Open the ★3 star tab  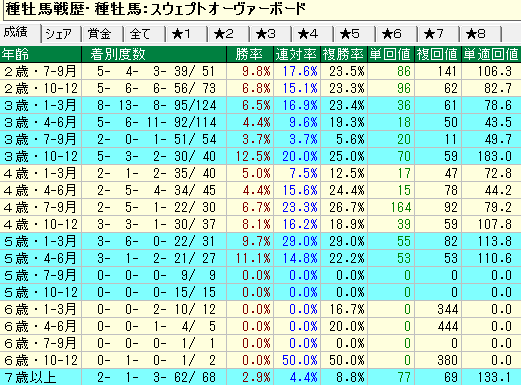270,34
